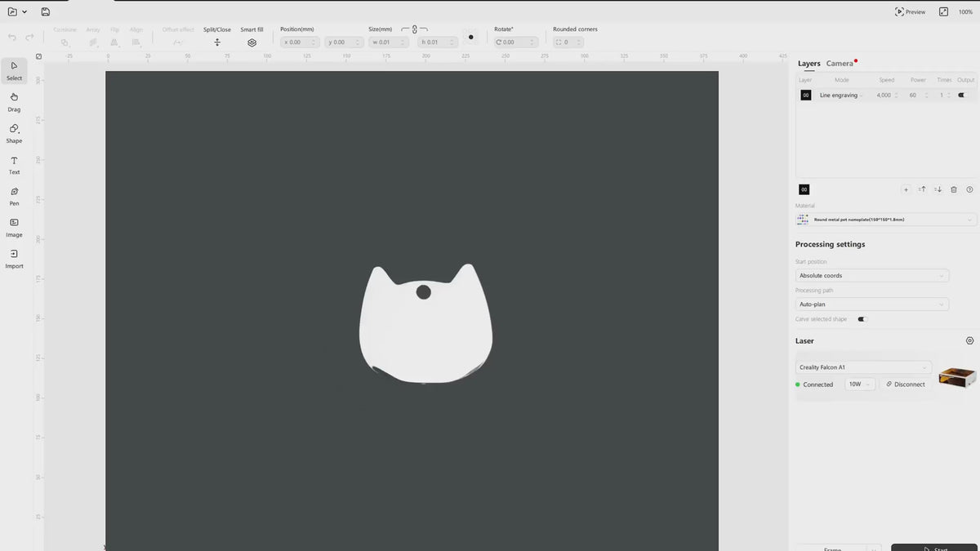Viewport: 980px width, 551px height.
Task: Activate the Text tool
Action: [14, 165]
